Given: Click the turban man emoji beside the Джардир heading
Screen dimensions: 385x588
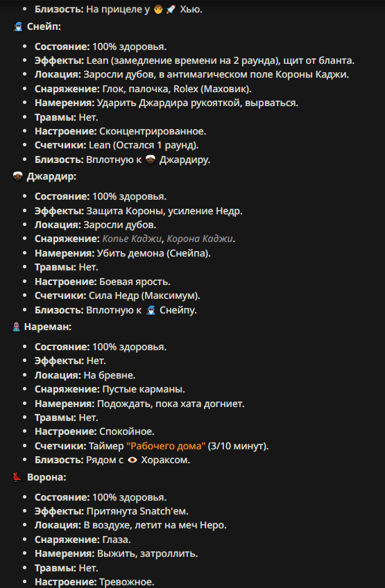Looking at the screenshot, I should (x=17, y=177).
